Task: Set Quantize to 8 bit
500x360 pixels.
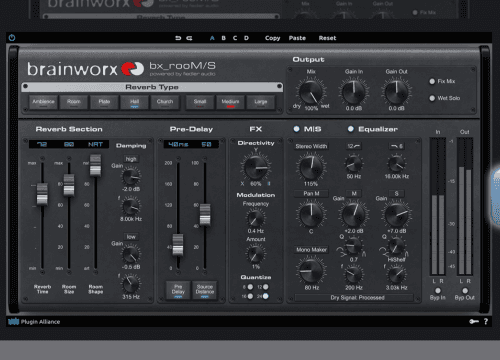Action: (250, 287)
